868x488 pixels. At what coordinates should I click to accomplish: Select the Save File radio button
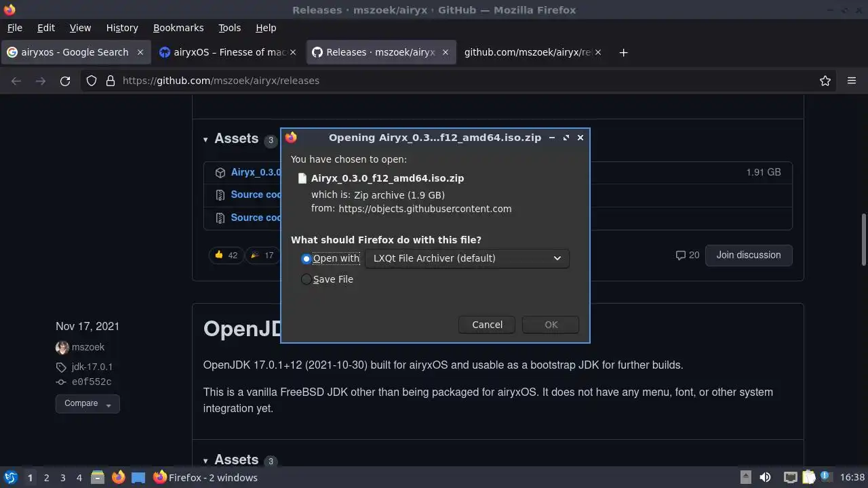coord(307,279)
